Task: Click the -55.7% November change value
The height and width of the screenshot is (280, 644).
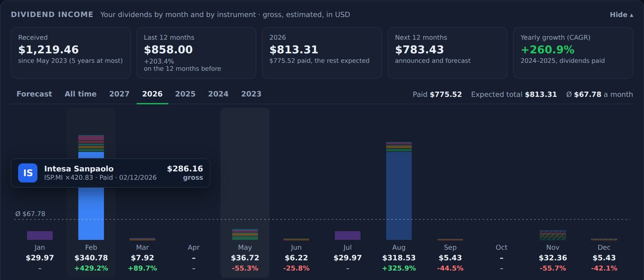Action: [x=553, y=268]
